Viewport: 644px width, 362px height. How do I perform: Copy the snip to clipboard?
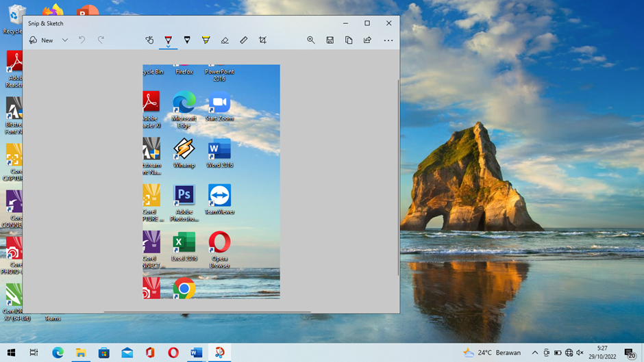(349, 40)
